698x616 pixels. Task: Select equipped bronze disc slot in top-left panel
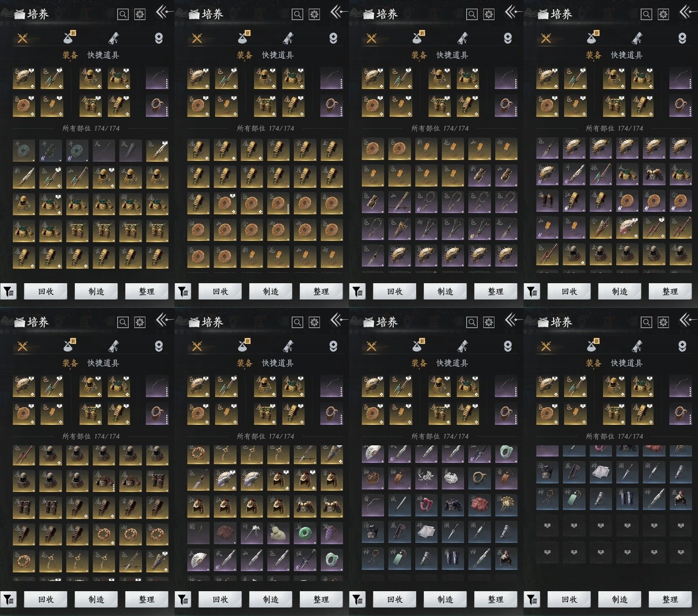(24, 106)
